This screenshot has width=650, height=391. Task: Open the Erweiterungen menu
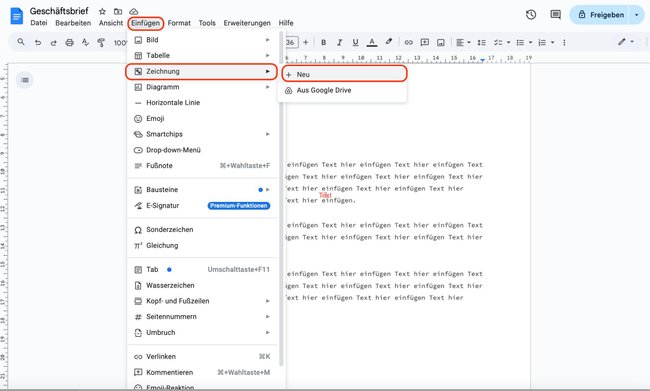[247, 23]
